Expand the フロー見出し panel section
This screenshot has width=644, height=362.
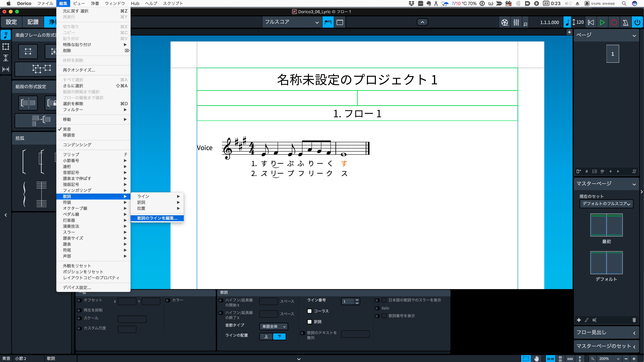pyautogui.click(x=606, y=333)
